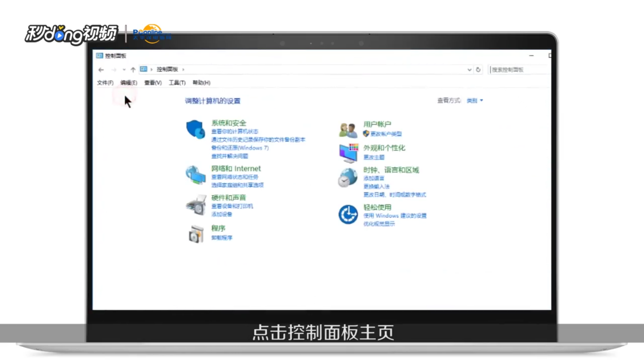
Task: Open the System and Security shield icon
Action: pyautogui.click(x=196, y=129)
